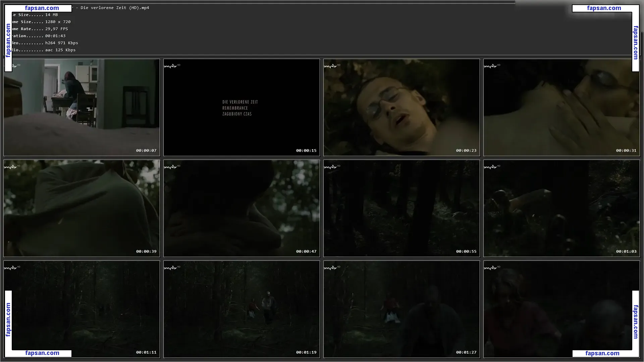
Task: Select the thumbnail stamped 00:01:19
Action: 241,309
